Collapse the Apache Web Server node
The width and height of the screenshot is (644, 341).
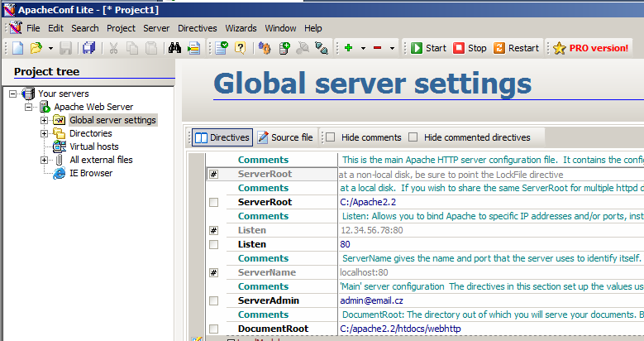(28, 107)
